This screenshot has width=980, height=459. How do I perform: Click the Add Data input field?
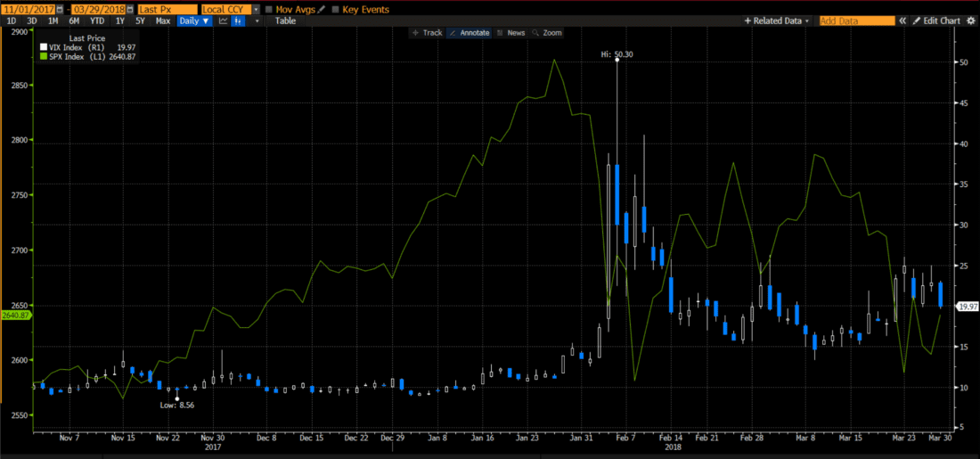(857, 20)
